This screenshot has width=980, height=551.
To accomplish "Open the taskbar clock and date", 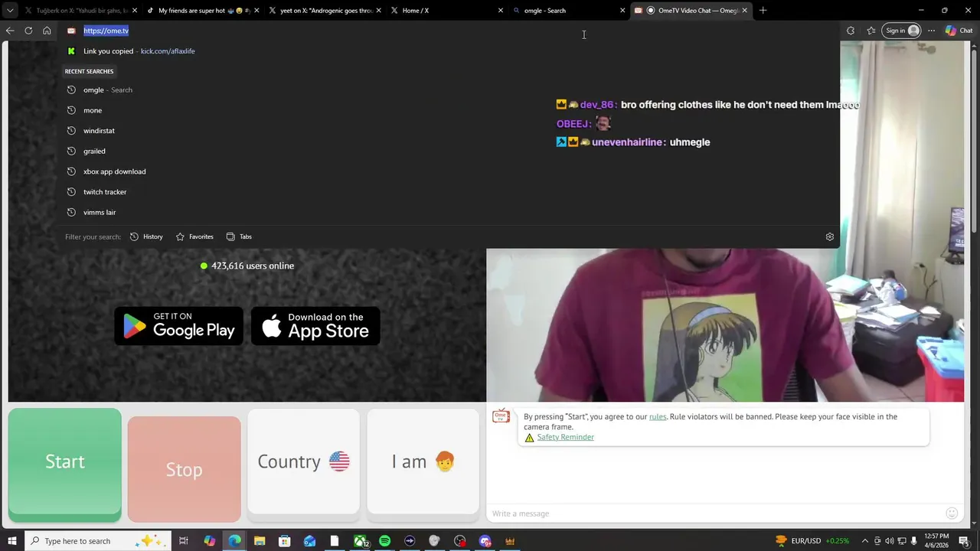I will (937, 541).
